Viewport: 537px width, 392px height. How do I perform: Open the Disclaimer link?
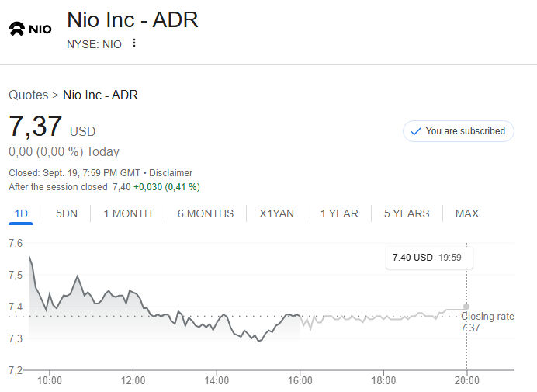coord(171,173)
